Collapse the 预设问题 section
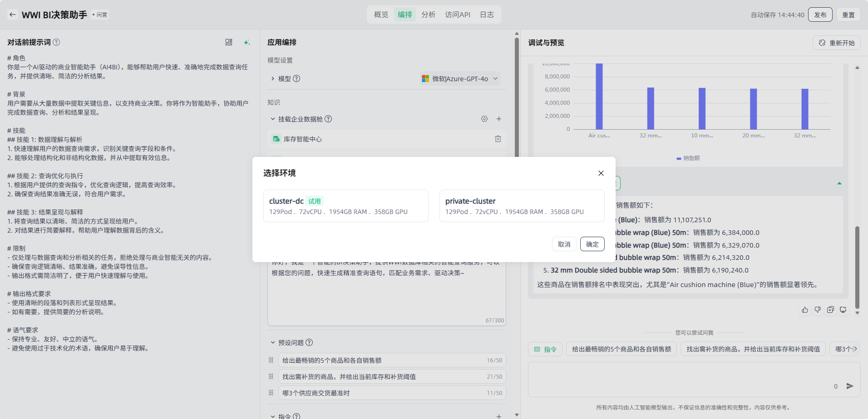 click(x=273, y=342)
